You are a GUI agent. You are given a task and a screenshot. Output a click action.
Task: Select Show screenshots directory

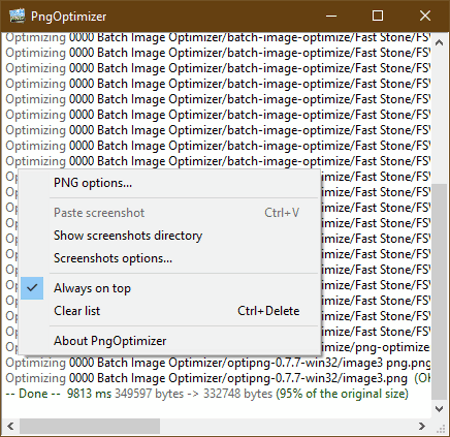click(x=169, y=236)
